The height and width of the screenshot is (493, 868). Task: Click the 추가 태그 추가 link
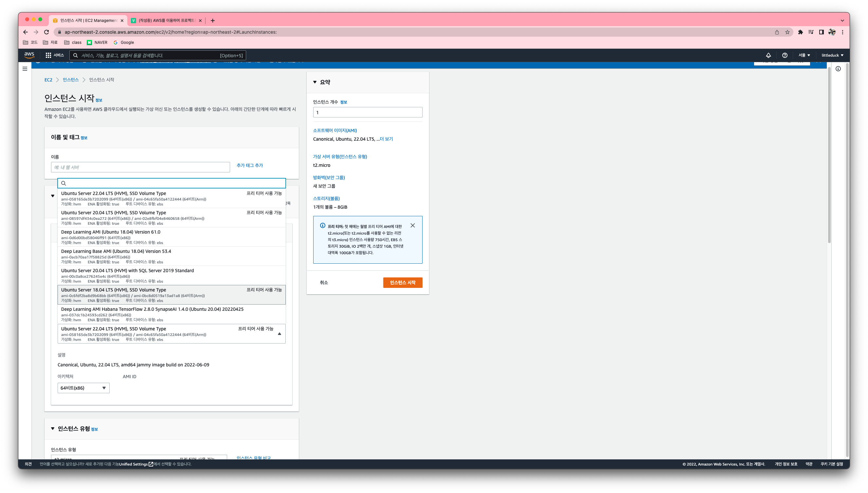click(250, 166)
